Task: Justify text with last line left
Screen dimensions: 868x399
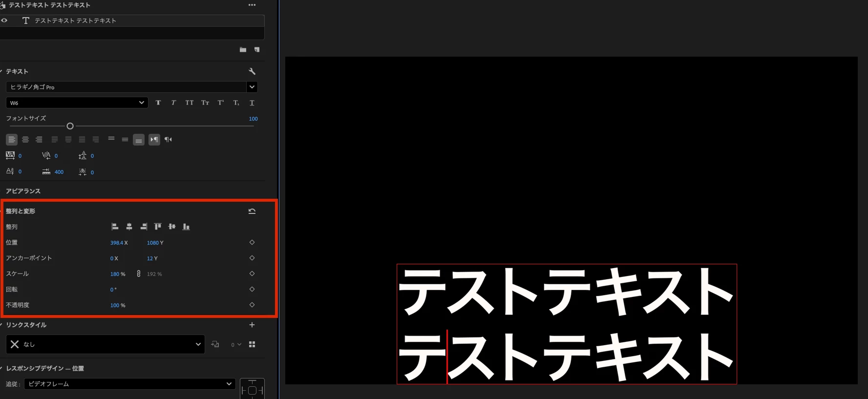Action: [55, 140]
